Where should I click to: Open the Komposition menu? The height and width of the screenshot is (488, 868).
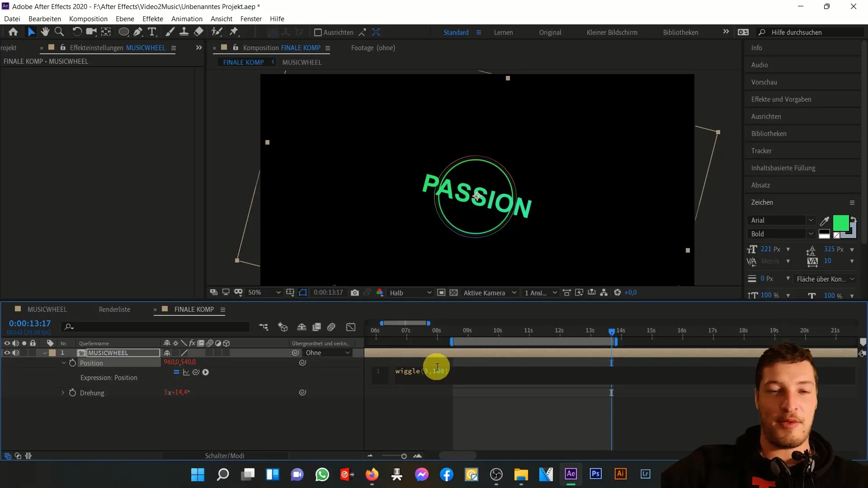(88, 19)
